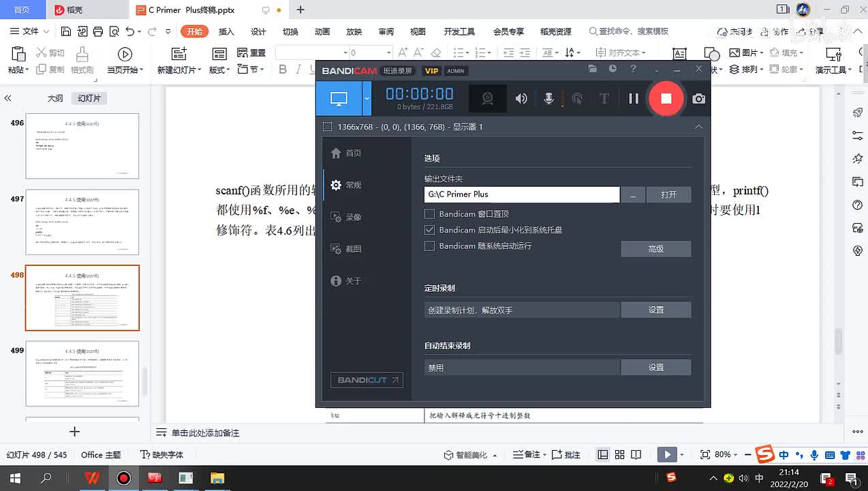Click the browse '...' button for the output folder
This screenshot has height=491, width=868.
tap(633, 194)
